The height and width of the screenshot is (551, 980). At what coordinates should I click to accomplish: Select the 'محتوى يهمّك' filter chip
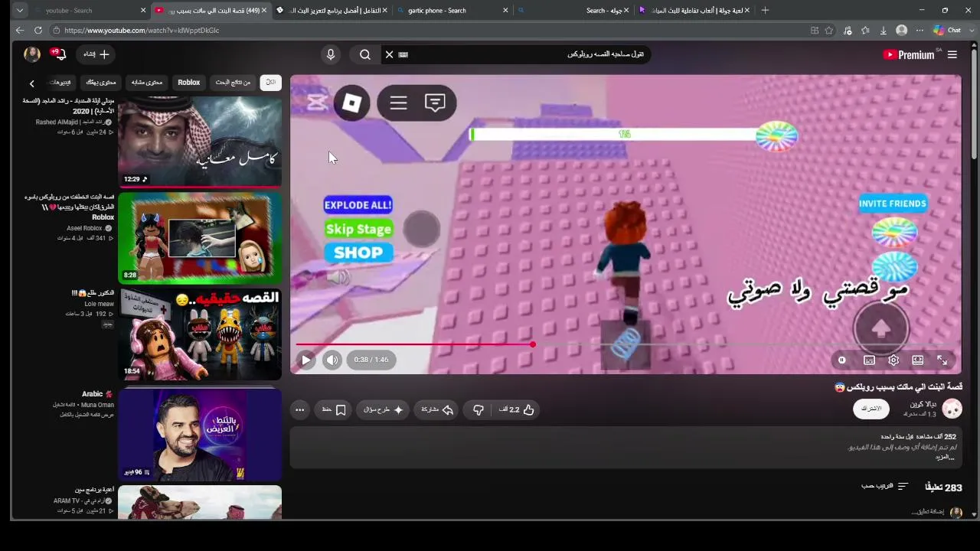click(101, 83)
